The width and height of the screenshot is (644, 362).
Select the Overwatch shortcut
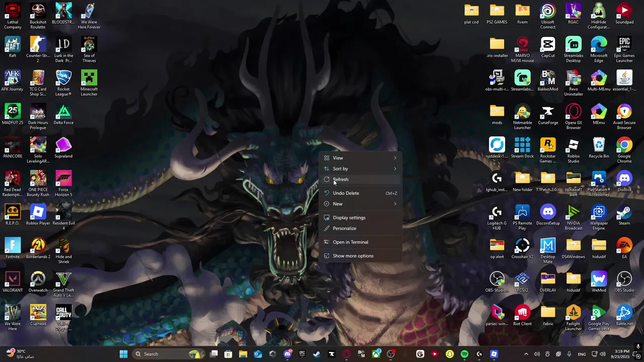coord(38,282)
